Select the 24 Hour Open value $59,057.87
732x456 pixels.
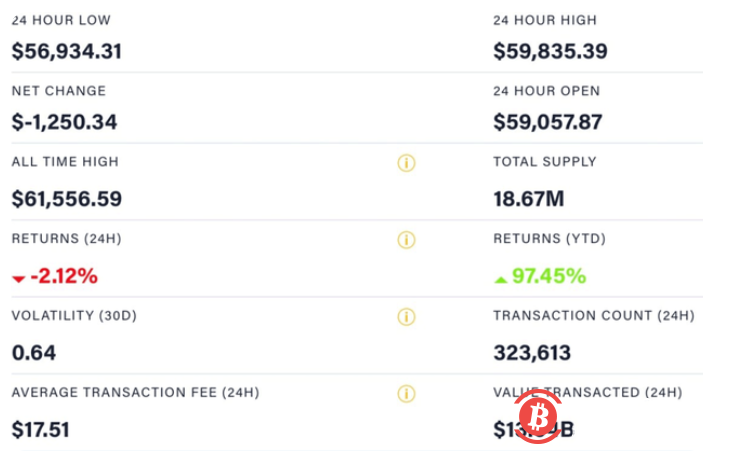pos(548,122)
